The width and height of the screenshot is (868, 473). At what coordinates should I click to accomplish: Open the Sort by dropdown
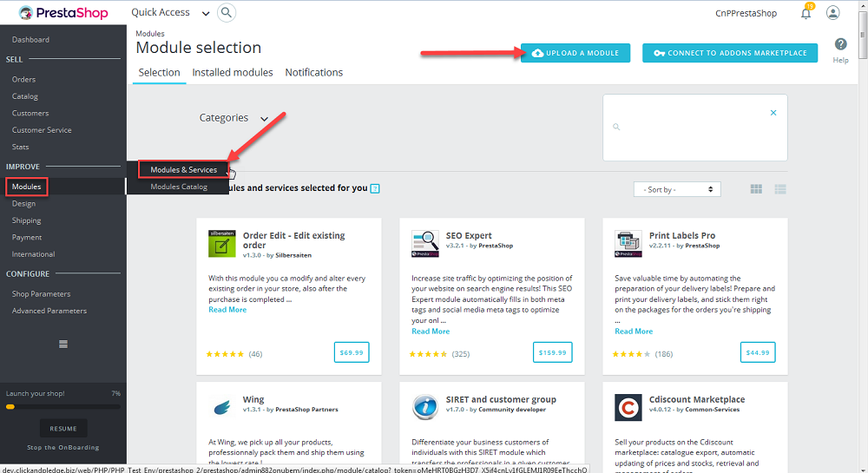point(677,189)
